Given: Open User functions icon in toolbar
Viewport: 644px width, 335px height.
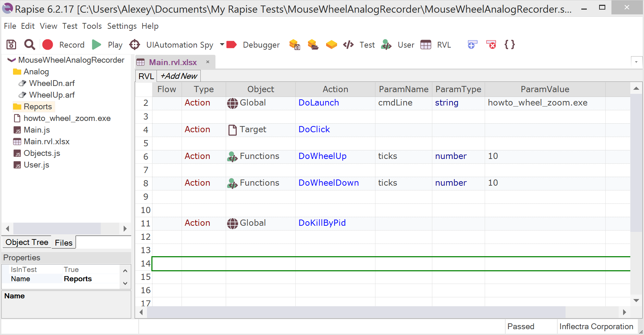Looking at the screenshot, I should pos(386,45).
